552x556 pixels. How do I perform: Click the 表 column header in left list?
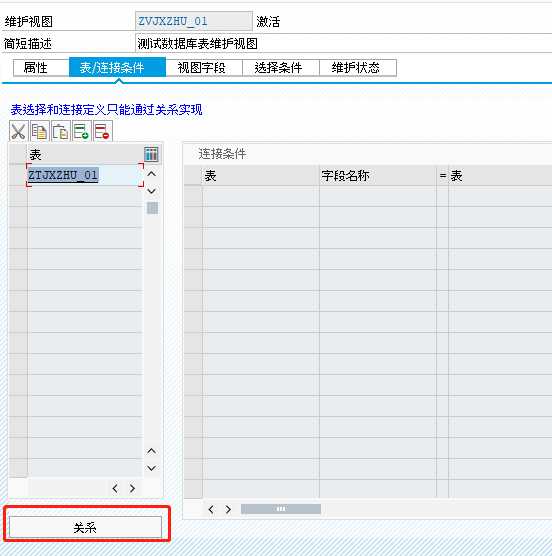pos(85,155)
